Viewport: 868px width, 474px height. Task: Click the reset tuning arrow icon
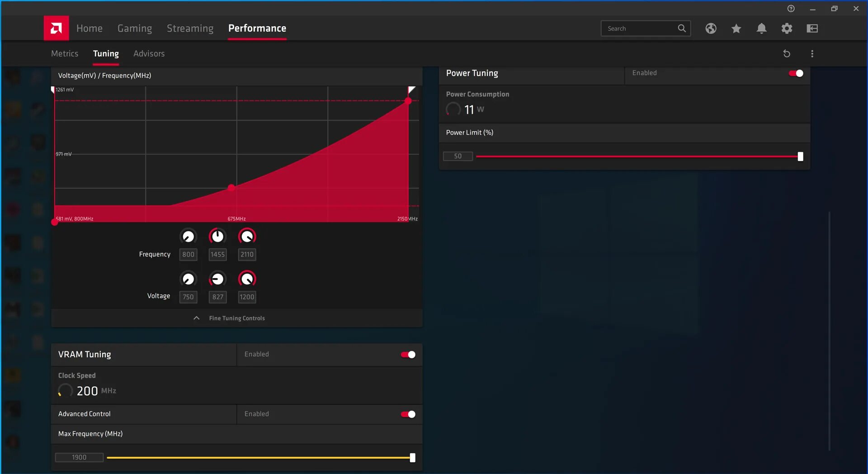pyautogui.click(x=787, y=53)
